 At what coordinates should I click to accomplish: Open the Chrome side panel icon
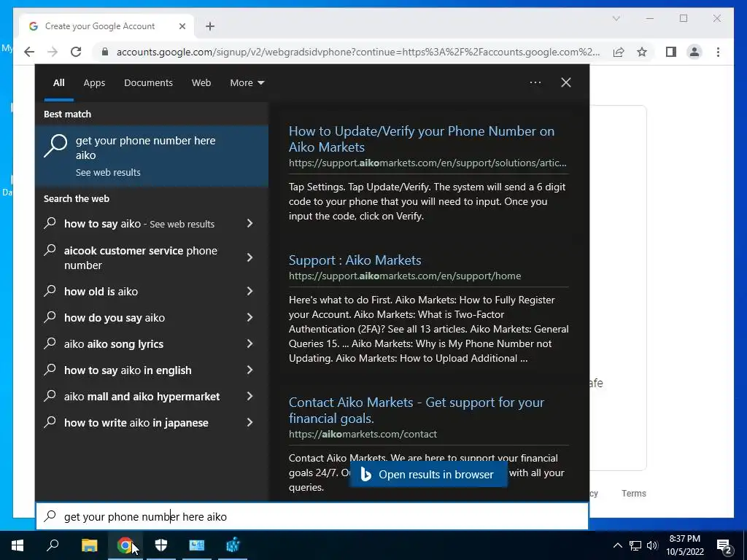[671, 52]
